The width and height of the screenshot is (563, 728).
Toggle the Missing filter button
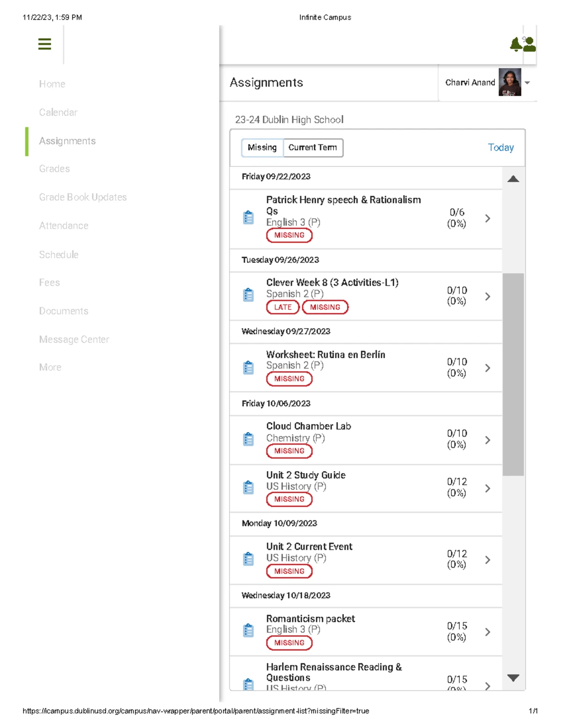click(262, 148)
